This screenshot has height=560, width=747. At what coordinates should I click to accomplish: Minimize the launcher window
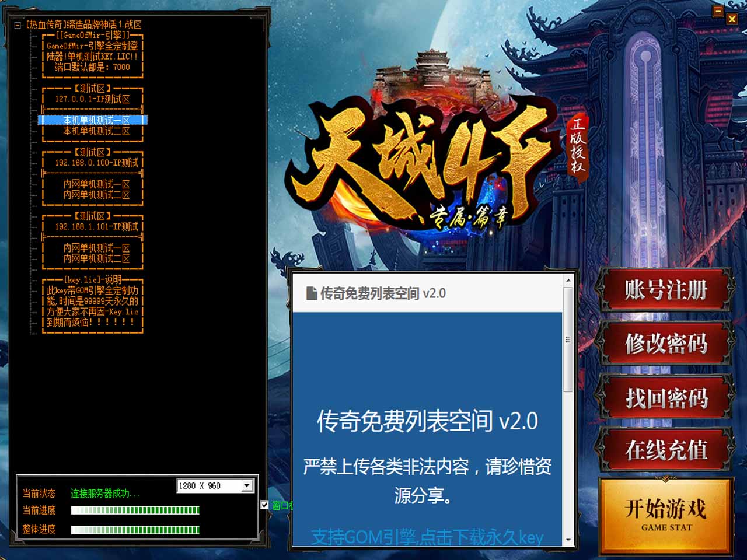[718, 11]
